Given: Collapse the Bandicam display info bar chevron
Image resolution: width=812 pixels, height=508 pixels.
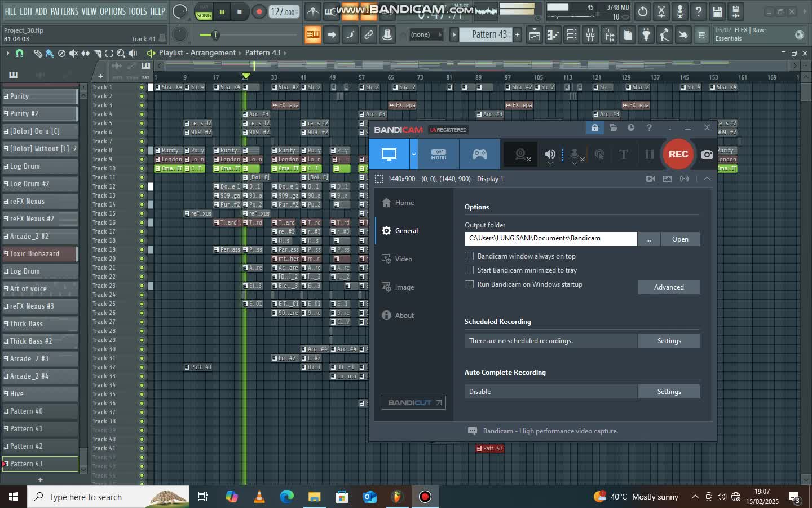Looking at the screenshot, I should [707, 178].
